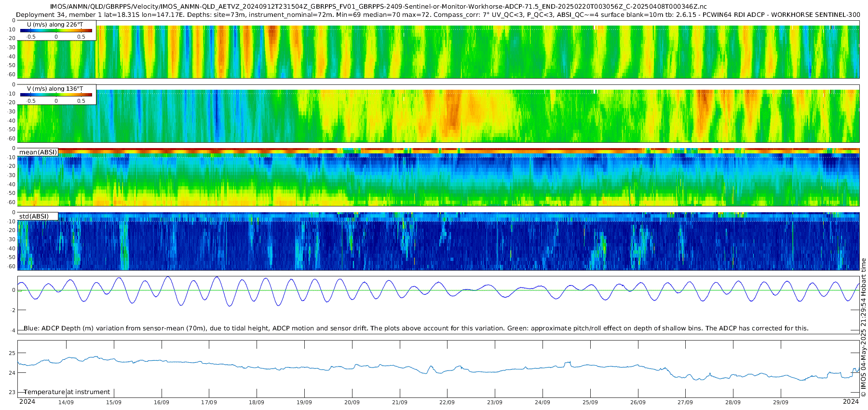868x410 pixels.
Task: Click the 'Temperature at instrument' label
Action: pos(67,392)
